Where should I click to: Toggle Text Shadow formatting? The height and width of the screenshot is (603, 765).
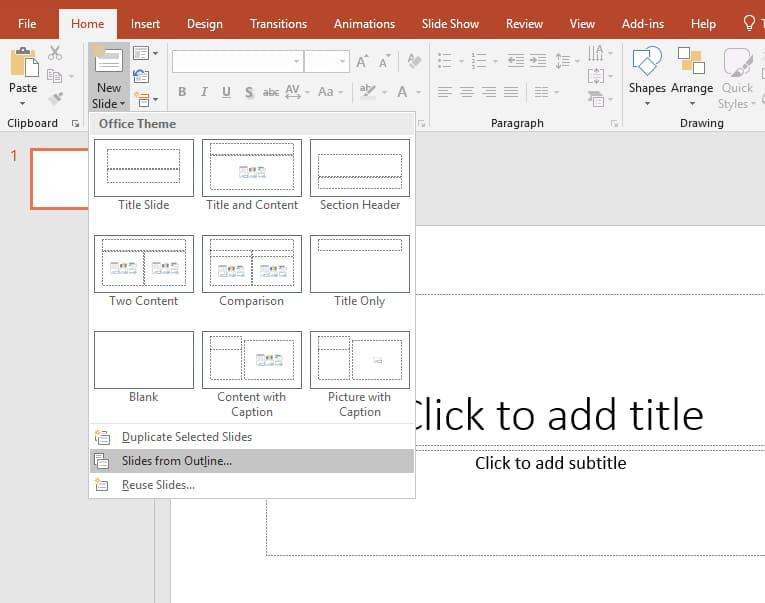tap(249, 92)
